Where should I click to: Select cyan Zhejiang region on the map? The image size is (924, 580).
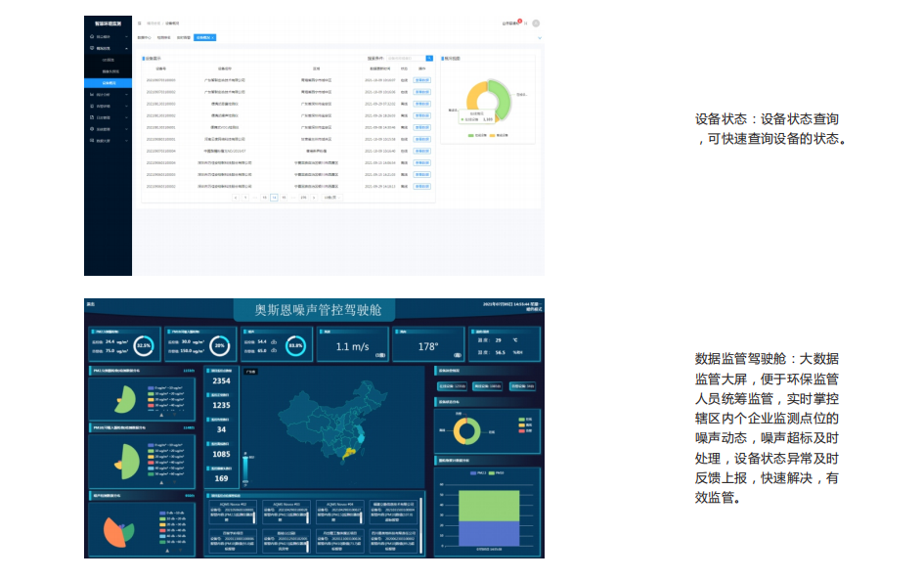(361, 437)
